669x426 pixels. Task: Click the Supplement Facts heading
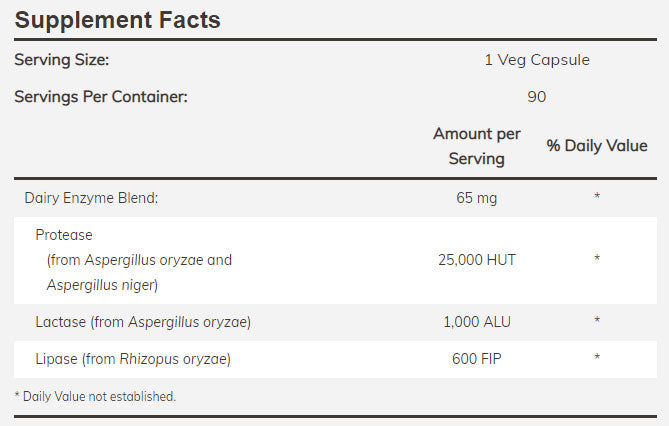tap(117, 19)
